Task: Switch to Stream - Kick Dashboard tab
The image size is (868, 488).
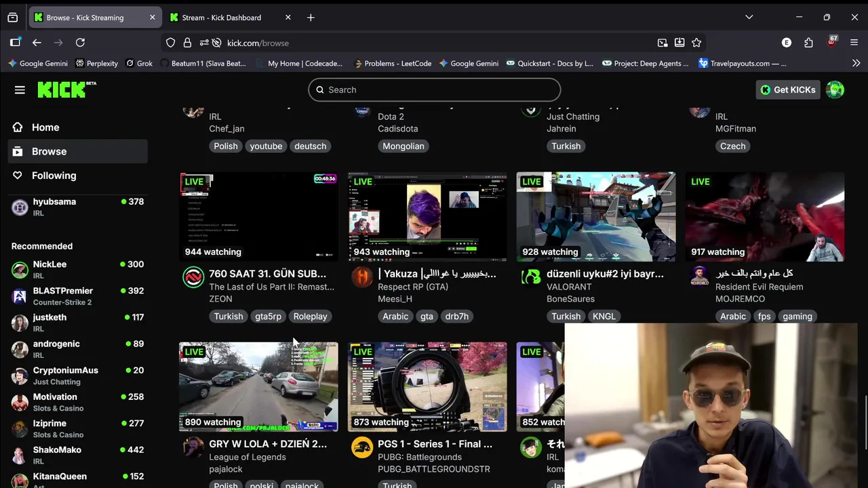Action: coord(229,18)
